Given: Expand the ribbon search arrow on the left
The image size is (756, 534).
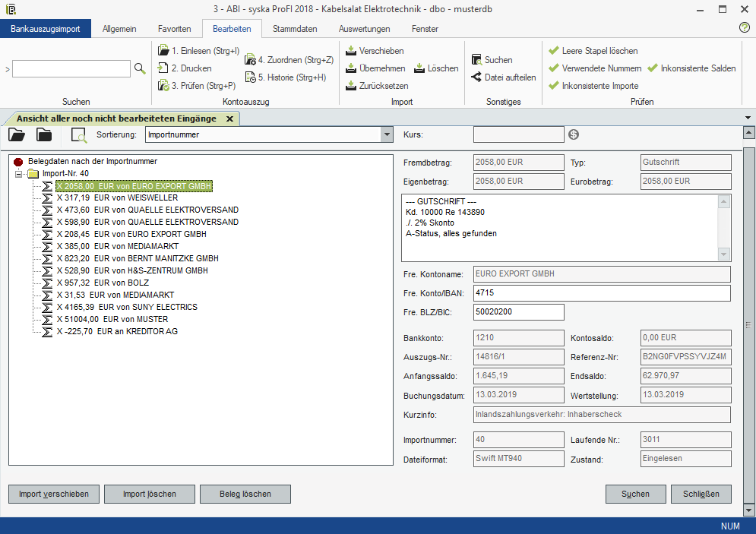Looking at the screenshot, I should click(8, 69).
